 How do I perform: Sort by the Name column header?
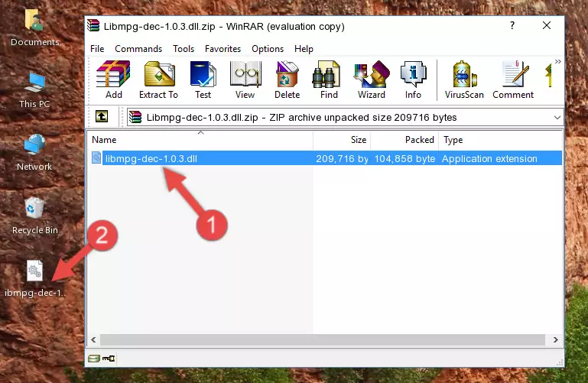[200, 140]
